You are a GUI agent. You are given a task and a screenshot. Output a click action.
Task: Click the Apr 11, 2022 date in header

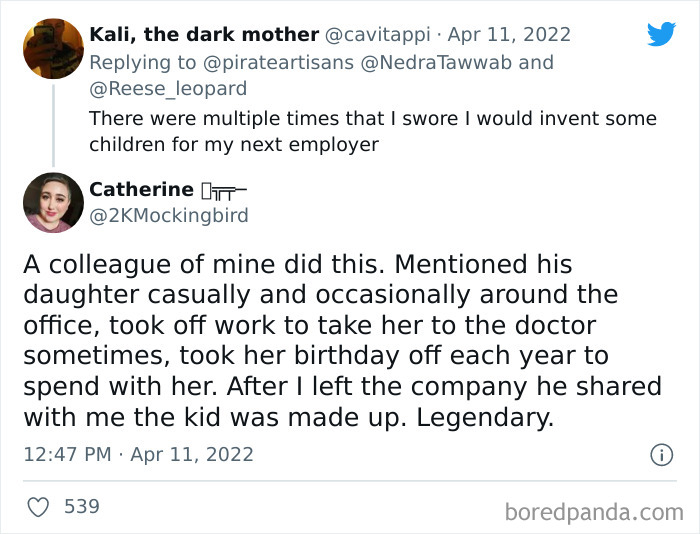[510, 35]
